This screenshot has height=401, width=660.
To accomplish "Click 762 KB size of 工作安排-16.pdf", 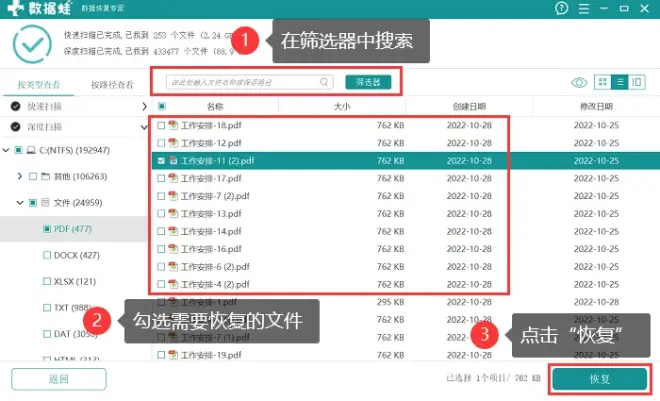I will click(390, 249).
